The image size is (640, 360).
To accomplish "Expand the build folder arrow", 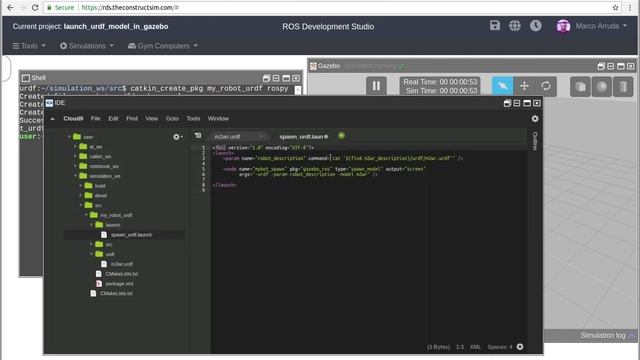I will pyautogui.click(x=81, y=186).
